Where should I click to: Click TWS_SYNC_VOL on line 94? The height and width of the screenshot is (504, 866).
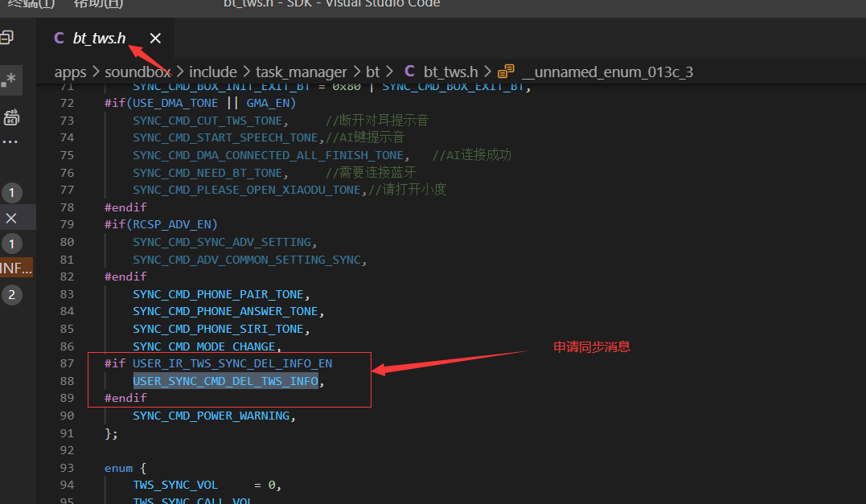click(x=175, y=485)
